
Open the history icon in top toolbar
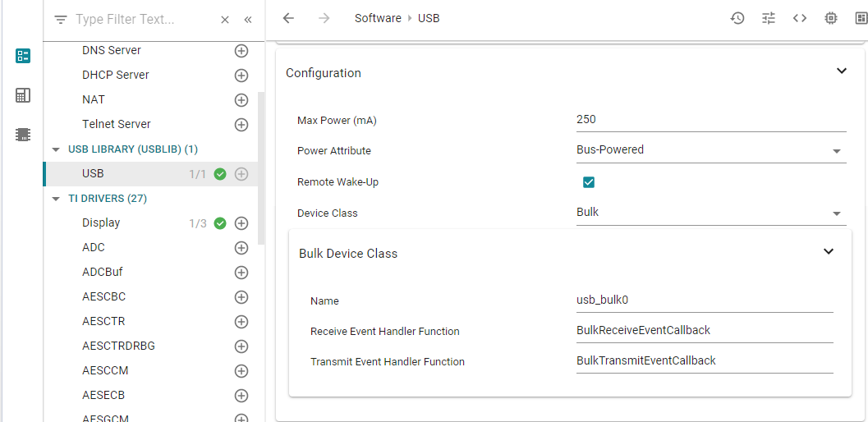pos(737,18)
